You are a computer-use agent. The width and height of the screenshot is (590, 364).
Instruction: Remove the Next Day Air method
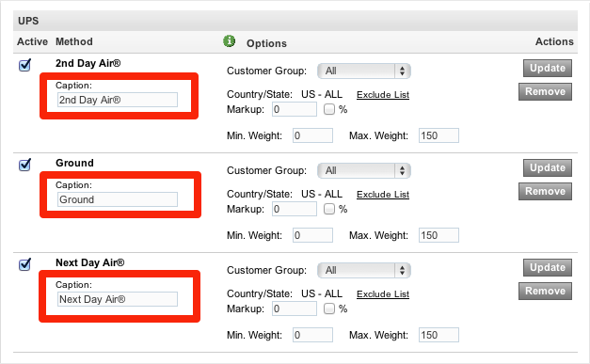545,291
